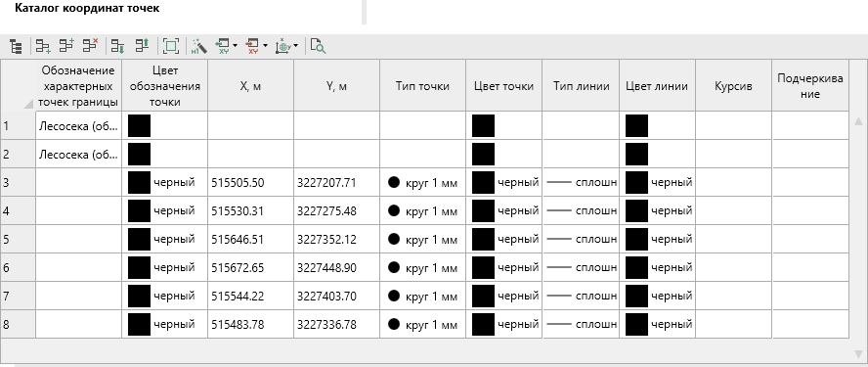Click the 'Тип линии' column header

click(581, 86)
